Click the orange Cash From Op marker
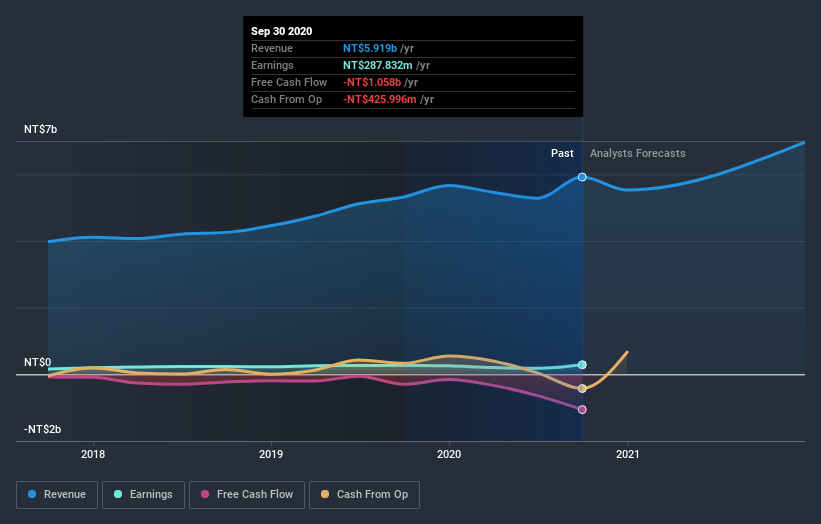The image size is (821, 524). (582, 388)
